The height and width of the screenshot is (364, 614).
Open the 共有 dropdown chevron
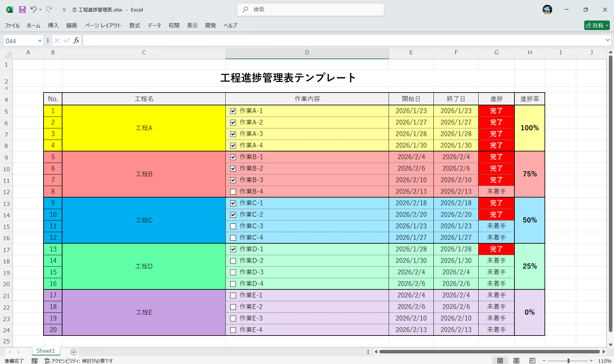point(607,25)
